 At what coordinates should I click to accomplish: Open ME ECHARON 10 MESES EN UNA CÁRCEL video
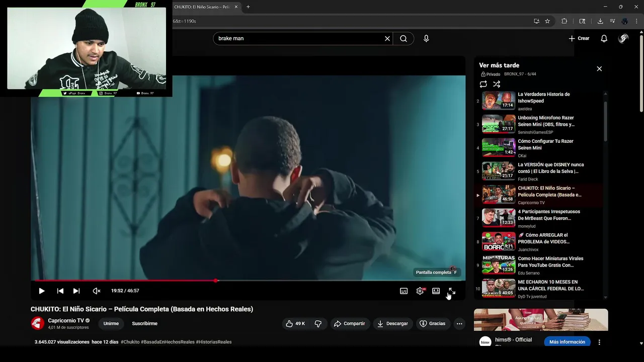538,289
